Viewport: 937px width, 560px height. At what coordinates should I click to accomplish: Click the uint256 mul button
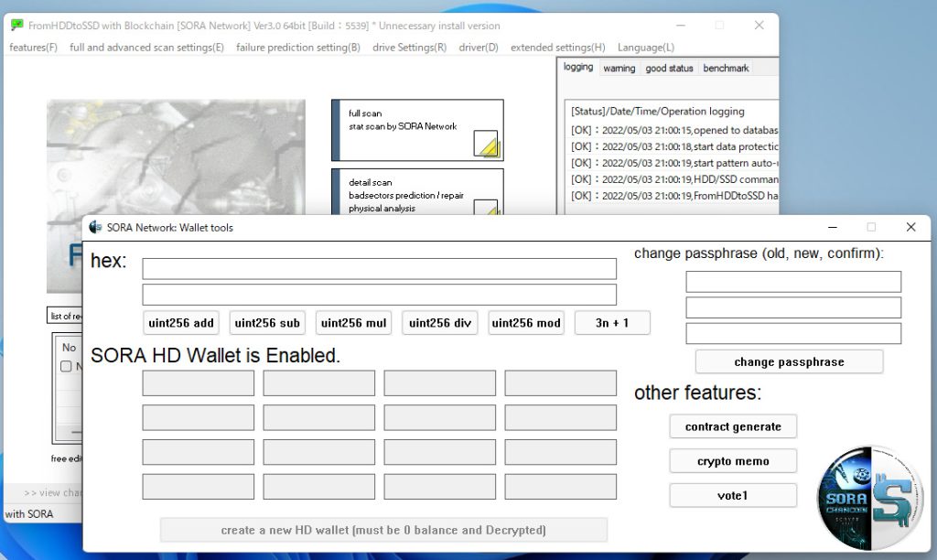click(x=354, y=323)
